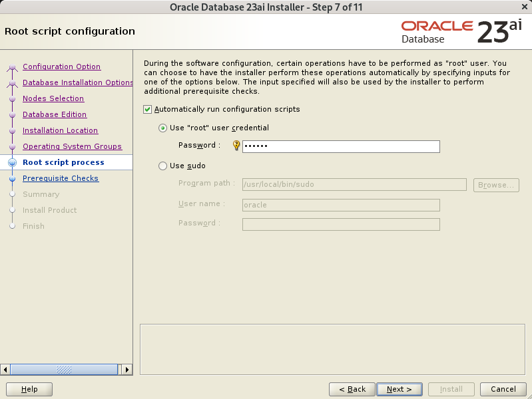Click the sudo Program path field

(354, 184)
